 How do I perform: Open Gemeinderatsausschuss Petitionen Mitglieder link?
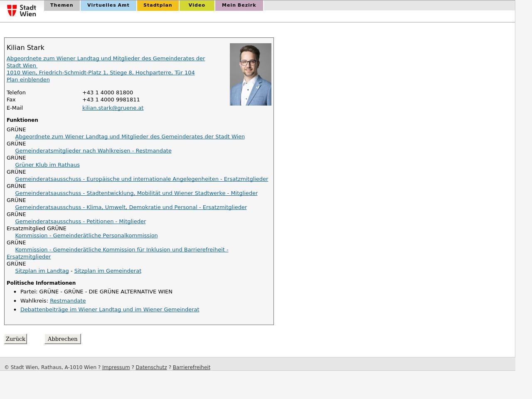(x=80, y=222)
